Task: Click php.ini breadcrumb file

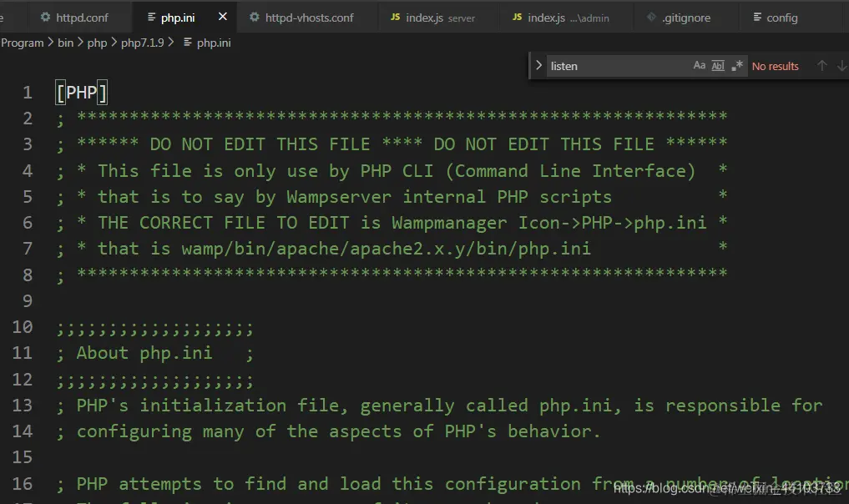Action: [x=214, y=43]
